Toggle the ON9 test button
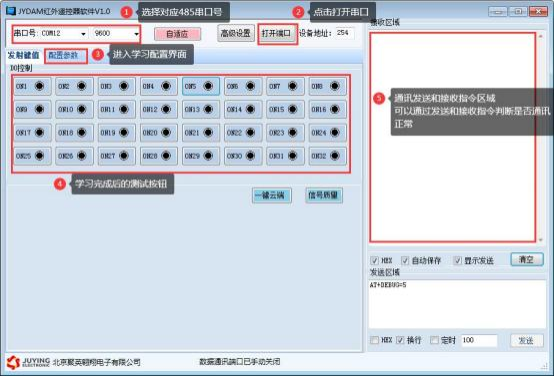Image resolution: width=554 pixels, height=376 pixels. tap(32, 110)
